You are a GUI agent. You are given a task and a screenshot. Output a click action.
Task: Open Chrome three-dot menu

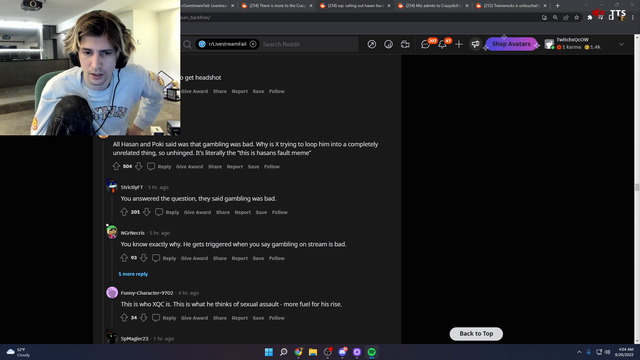(633, 18)
